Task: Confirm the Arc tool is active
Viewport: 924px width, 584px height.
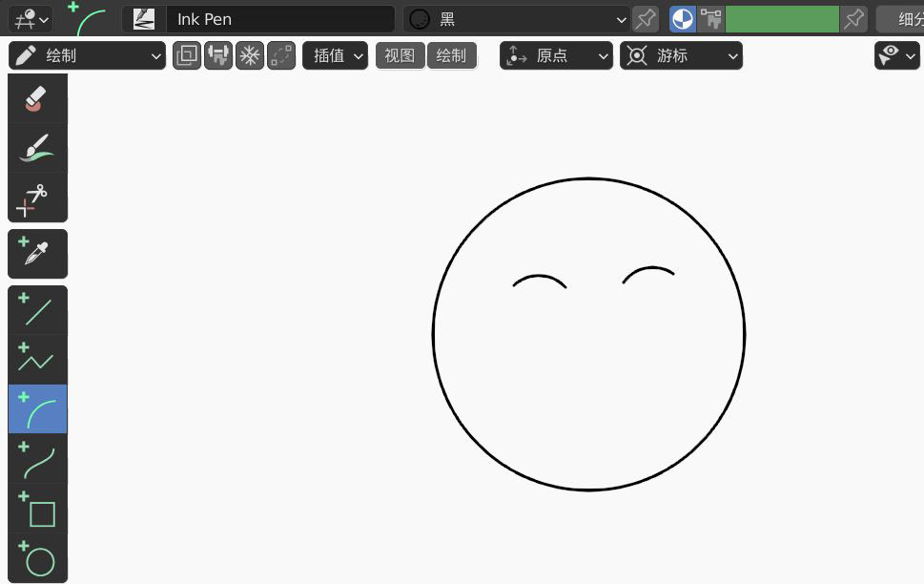Action: [37, 408]
